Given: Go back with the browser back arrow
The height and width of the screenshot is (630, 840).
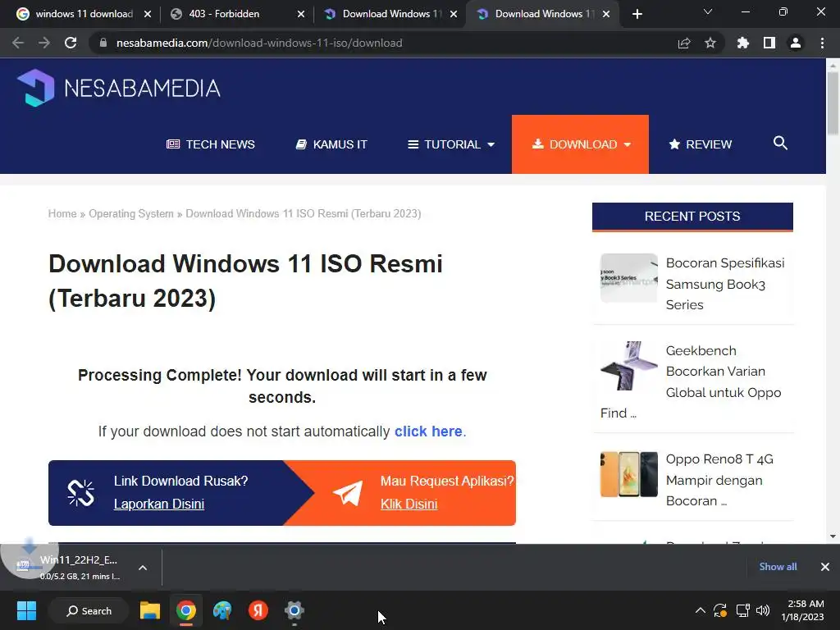Looking at the screenshot, I should pos(18,43).
